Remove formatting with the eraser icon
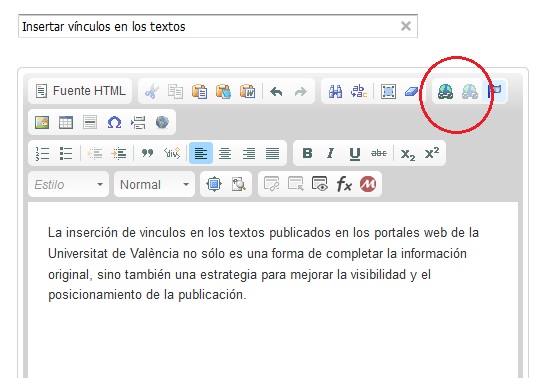Screen dimensions: 540x378 click(412, 92)
